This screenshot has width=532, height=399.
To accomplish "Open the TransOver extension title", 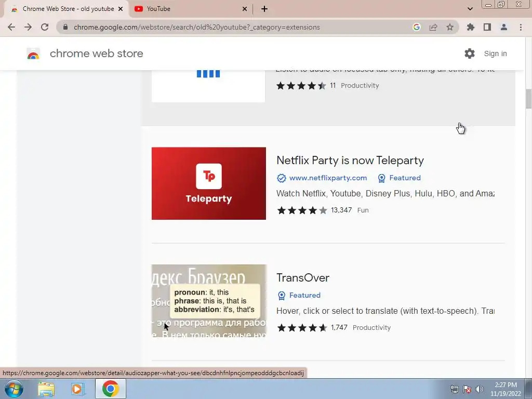I will click(303, 277).
